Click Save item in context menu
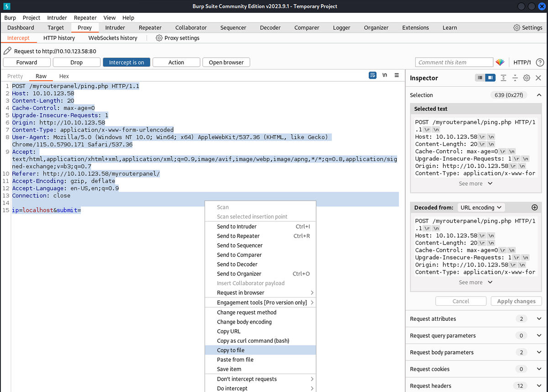Screen dimensions: 548x392 point(260,369)
